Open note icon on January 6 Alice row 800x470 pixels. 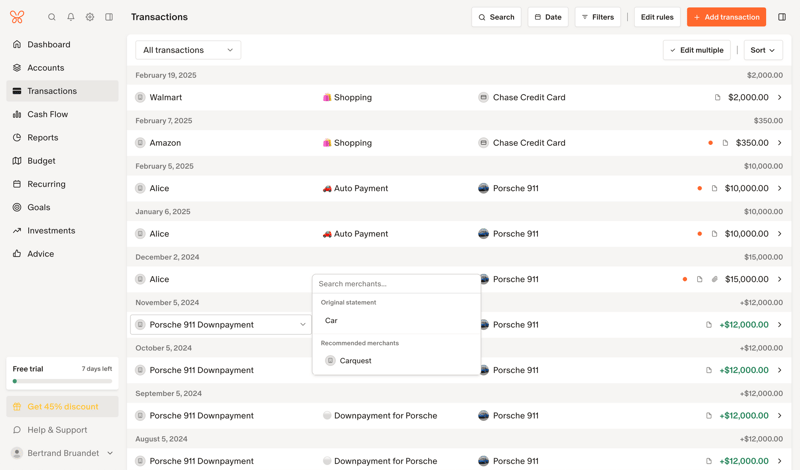tap(714, 234)
